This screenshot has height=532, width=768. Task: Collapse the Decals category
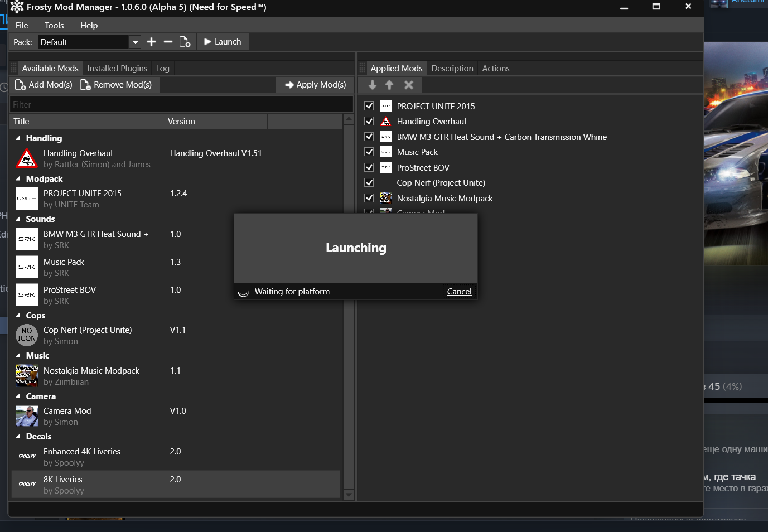18,437
